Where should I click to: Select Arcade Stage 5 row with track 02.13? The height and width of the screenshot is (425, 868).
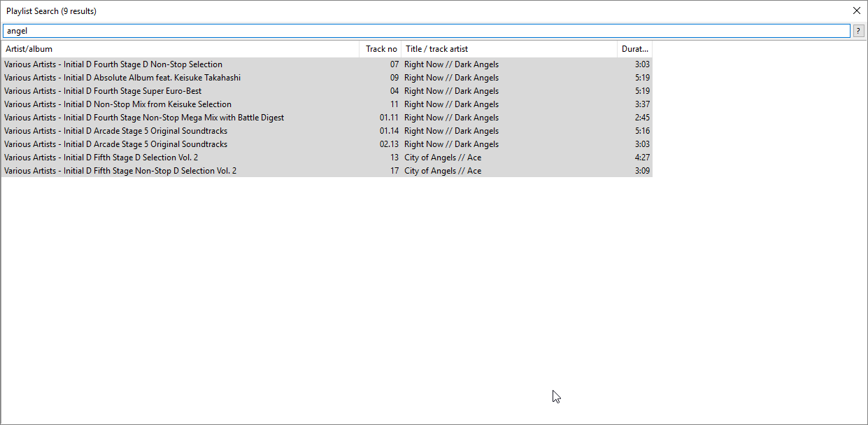[327, 144]
